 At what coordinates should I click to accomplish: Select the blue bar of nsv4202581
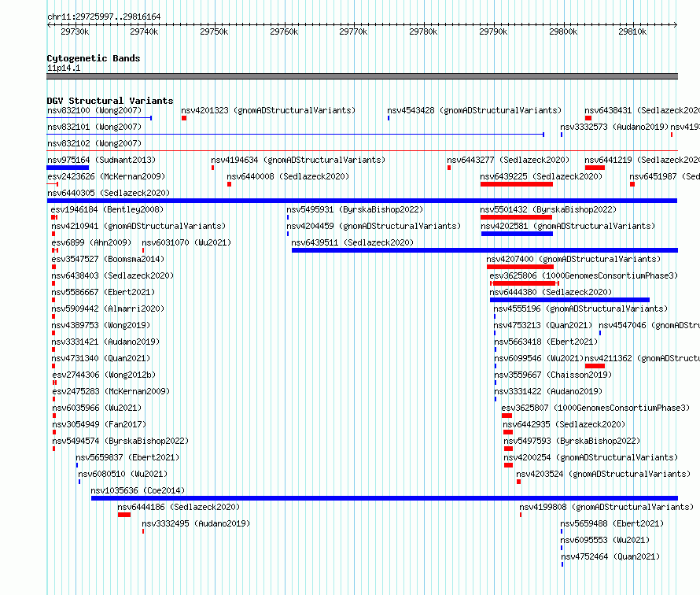click(517, 234)
